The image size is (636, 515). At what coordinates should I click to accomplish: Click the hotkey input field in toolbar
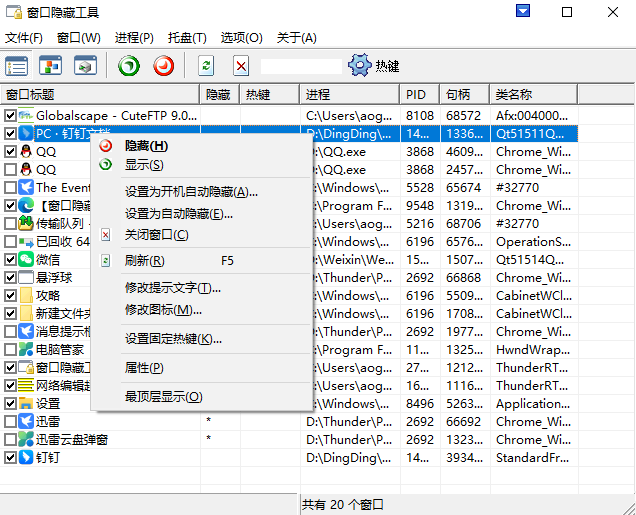(x=301, y=66)
